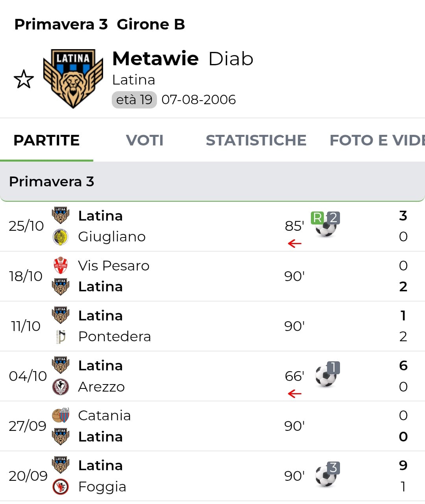Select the FOTO E VIDEO tab
This screenshot has height=504, width=425.
point(377,140)
